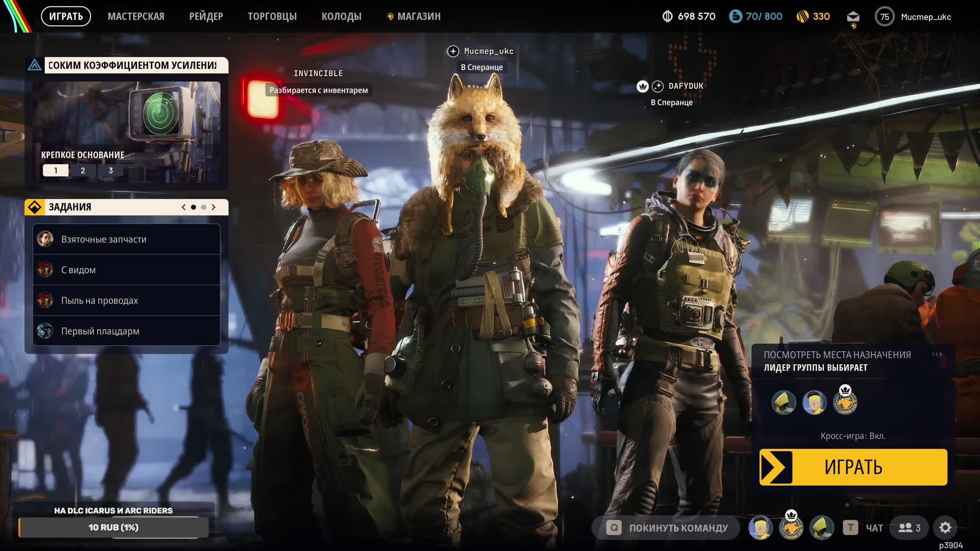Open settings gear in bottom bar
The width and height of the screenshot is (980, 551).
(x=945, y=528)
